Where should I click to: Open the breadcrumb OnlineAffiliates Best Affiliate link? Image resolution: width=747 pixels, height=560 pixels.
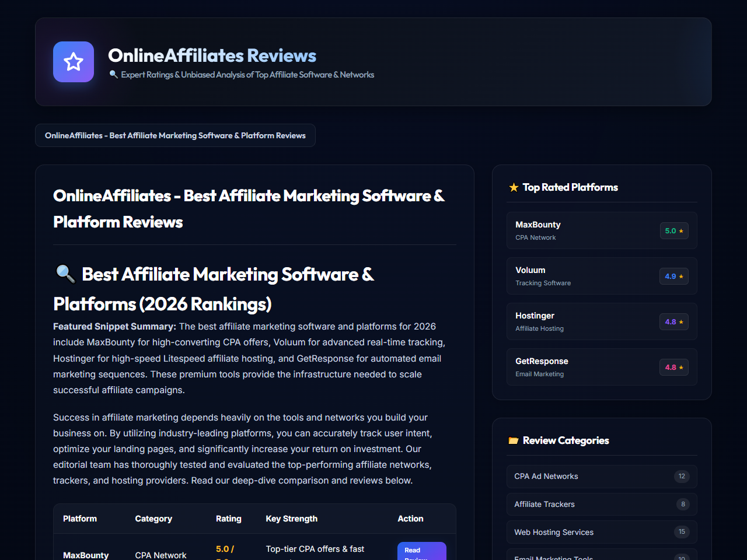[x=175, y=135]
